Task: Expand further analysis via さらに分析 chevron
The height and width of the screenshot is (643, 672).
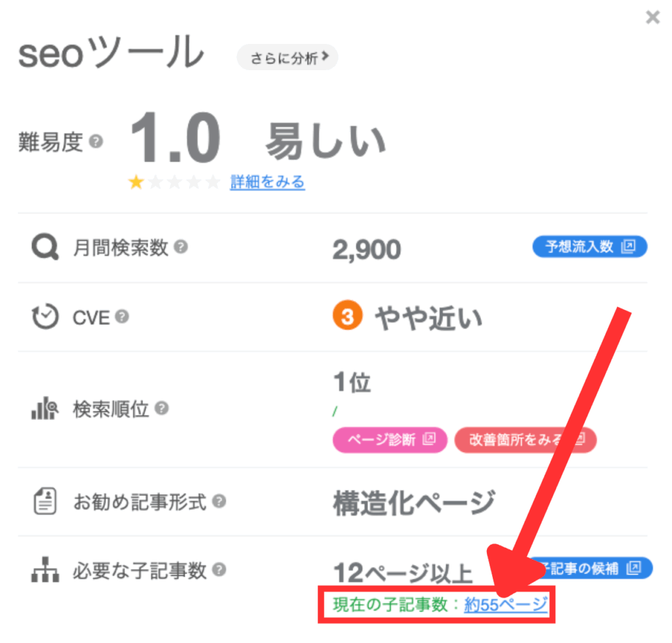Action: (287, 57)
